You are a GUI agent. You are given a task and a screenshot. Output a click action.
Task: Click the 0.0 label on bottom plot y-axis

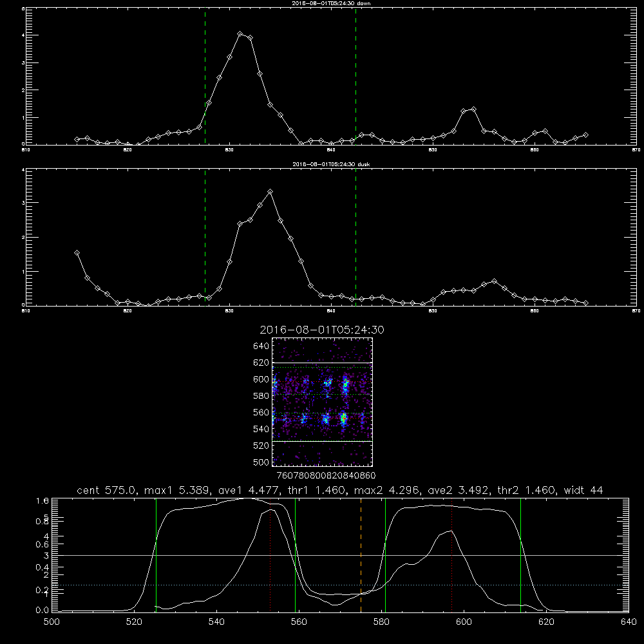pos(43,611)
